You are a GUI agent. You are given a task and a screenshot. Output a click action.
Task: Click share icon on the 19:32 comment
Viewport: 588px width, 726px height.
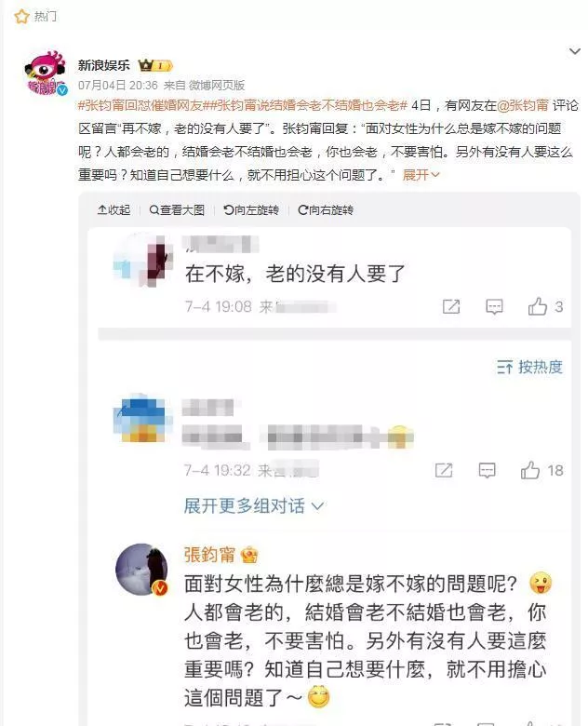click(x=444, y=471)
